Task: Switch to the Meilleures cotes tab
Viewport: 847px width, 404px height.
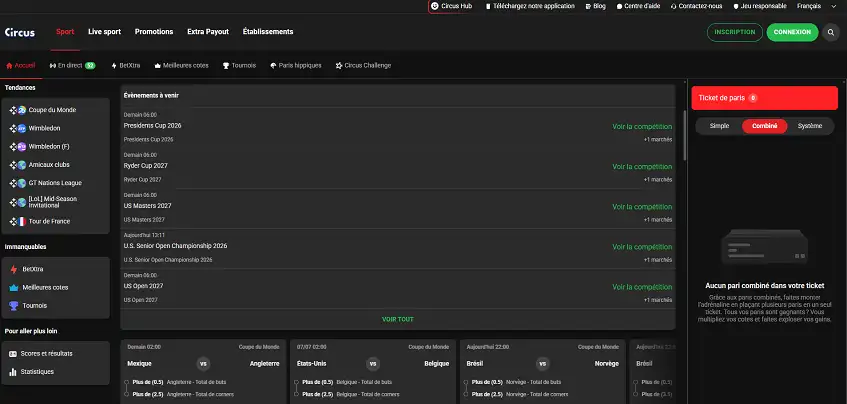Action: [181, 65]
